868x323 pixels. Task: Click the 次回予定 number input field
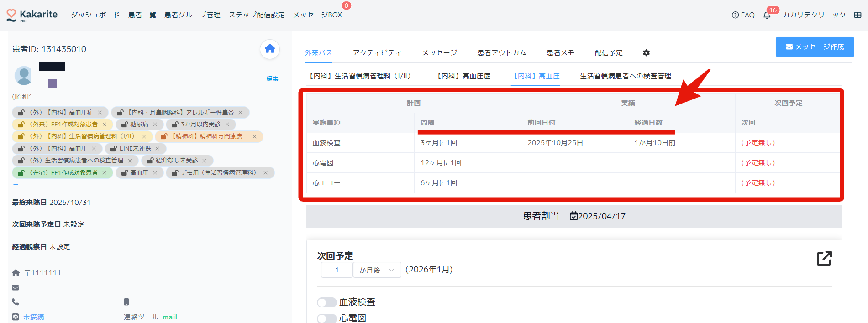click(337, 270)
